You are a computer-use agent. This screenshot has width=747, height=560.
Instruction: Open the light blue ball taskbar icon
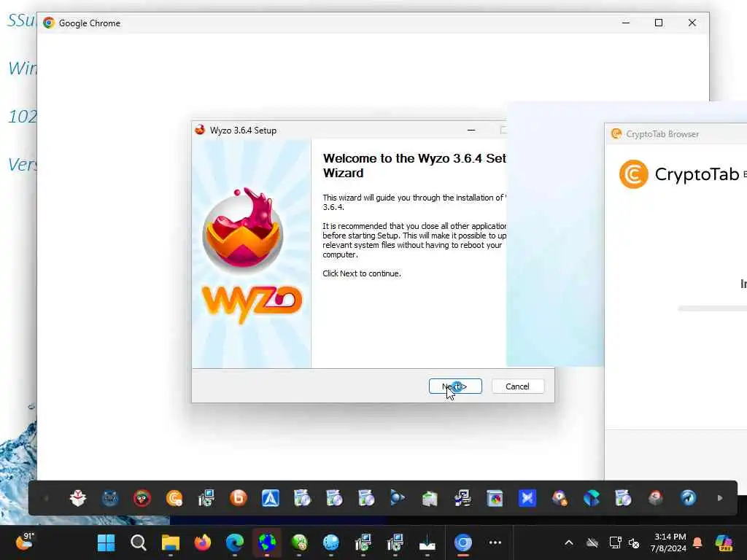point(331,542)
